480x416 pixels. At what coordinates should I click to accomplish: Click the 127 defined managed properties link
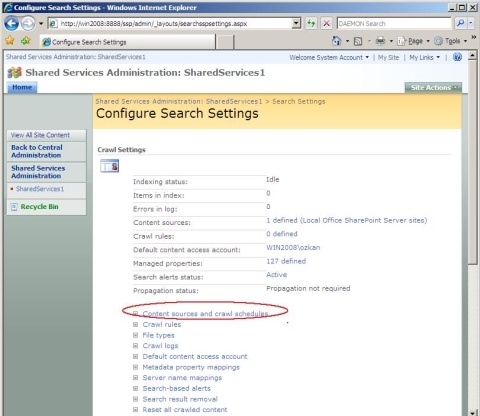[286, 261]
